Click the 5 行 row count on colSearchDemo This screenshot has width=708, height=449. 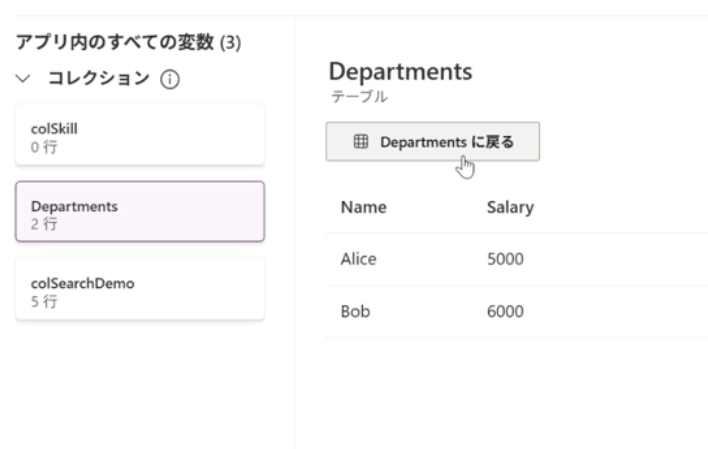click(42, 302)
